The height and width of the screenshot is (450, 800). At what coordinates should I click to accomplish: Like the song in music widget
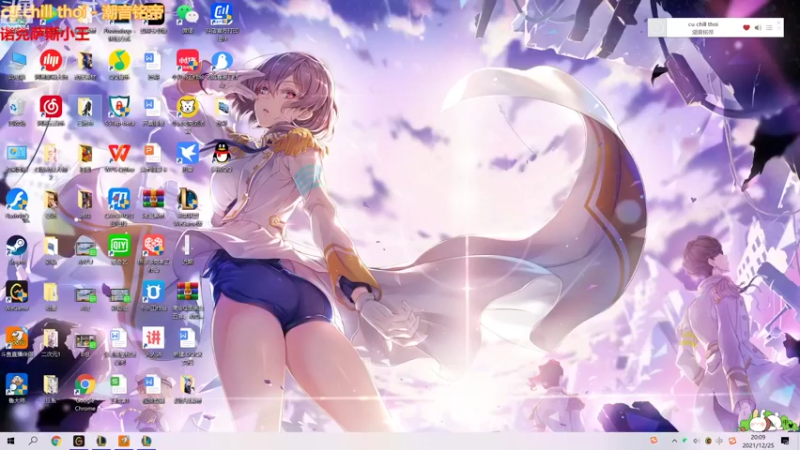click(746, 28)
